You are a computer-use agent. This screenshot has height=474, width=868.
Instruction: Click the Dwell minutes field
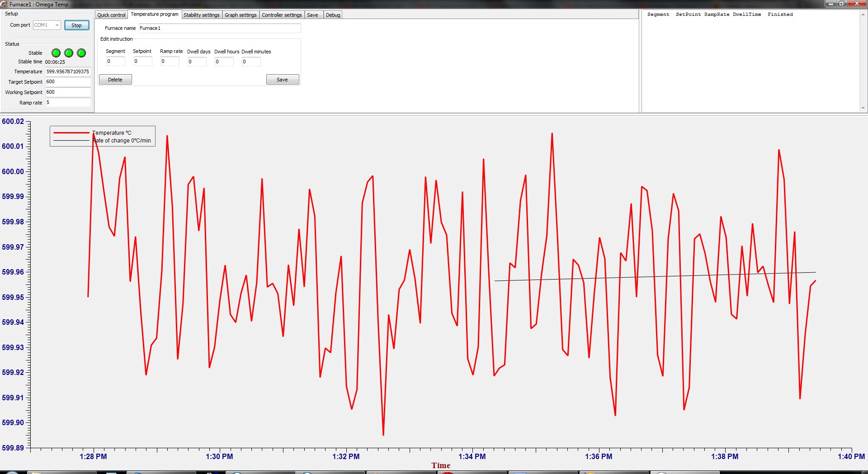251,62
